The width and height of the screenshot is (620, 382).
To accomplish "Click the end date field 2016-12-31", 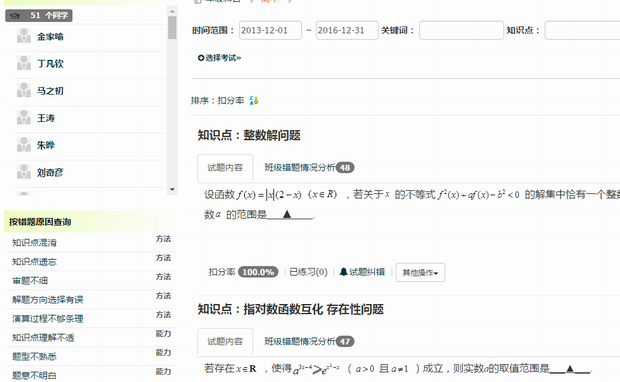I will pos(347,30).
